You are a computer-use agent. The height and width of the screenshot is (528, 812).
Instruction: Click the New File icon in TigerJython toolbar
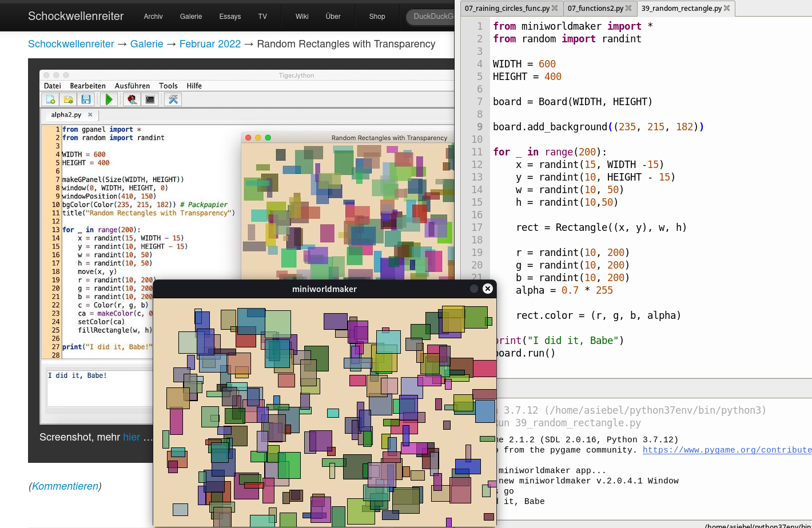(50, 99)
